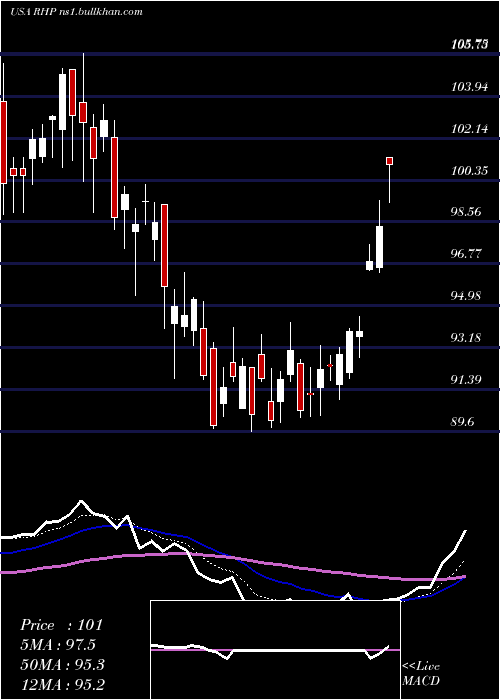Click the 103.94 price axis label
Image resolution: width=500 pixels, height=700 pixels.
coord(469,87)
